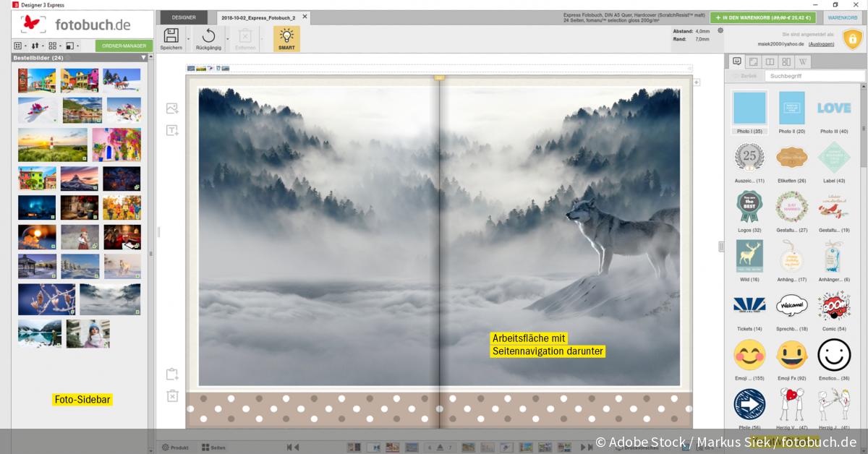Viewport: 868px width, 454px height.
Task: Switch to the DESIGNER tab
Action: (184, 17)
